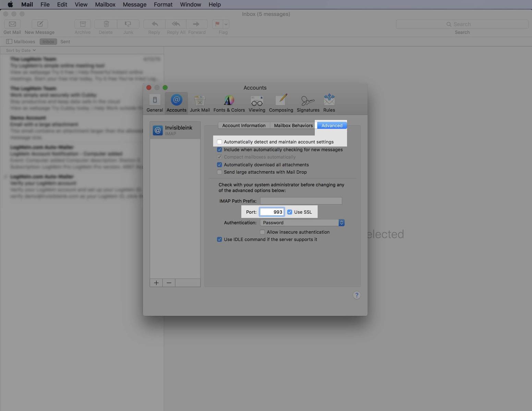Select the Invisibleink IMAP account

pyautogui.click(x=175, y=130)
